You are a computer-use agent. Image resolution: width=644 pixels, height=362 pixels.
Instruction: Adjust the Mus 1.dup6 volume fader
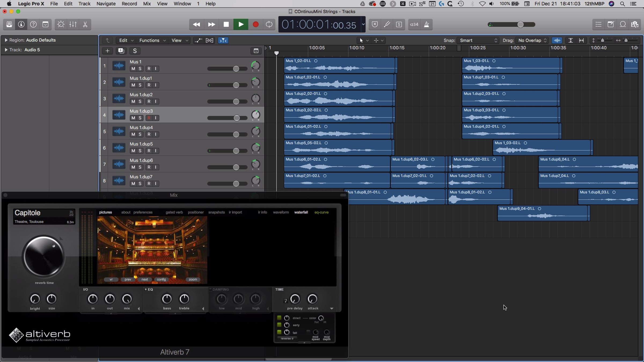pos(236,168)
